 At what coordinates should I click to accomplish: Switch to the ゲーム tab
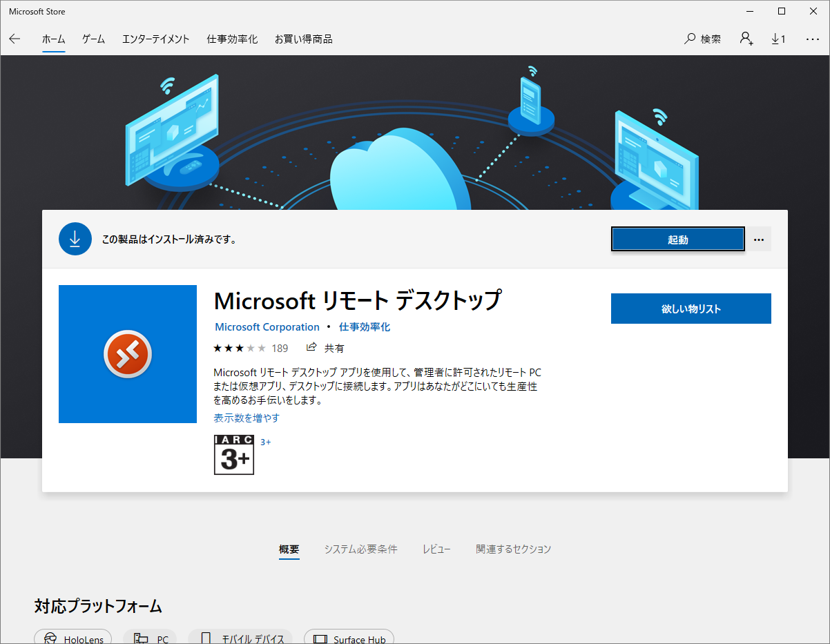[93, 39]
